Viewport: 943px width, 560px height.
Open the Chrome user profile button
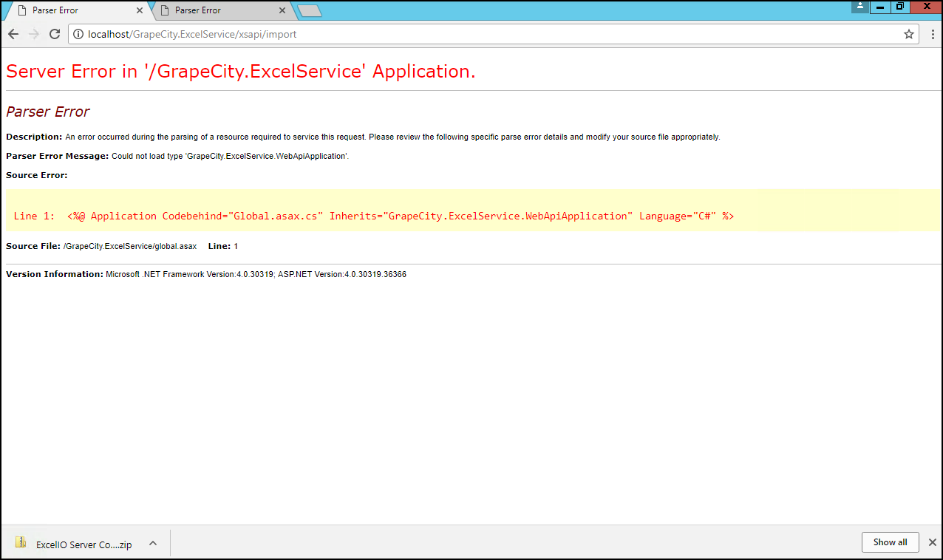859,7
